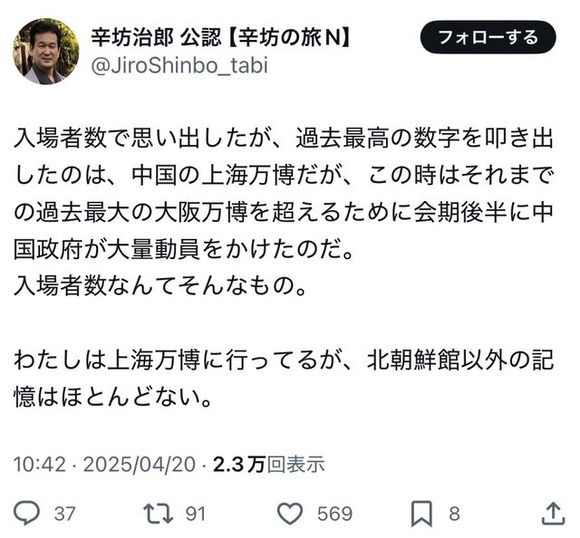The width and height of the screenshot is (580, 538).
Task: Open the @JiroShinbo_tabi handle link
Action: pyautogui.click(x=179, y=65)
